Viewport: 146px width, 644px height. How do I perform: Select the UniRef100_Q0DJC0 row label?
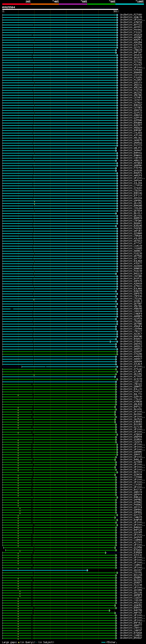pyautogui.click(x=131, y=82)
